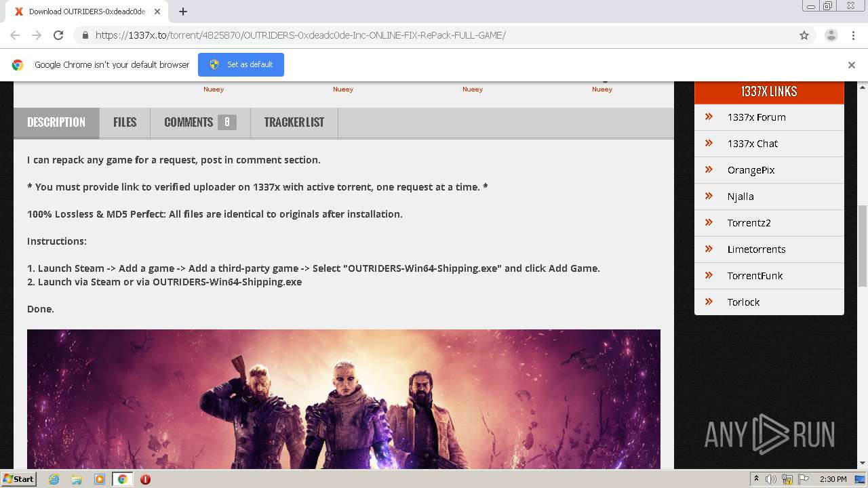Screen dimensions: 868x488
Task: Open the Comments tab
Action: (x=200, y=123)
